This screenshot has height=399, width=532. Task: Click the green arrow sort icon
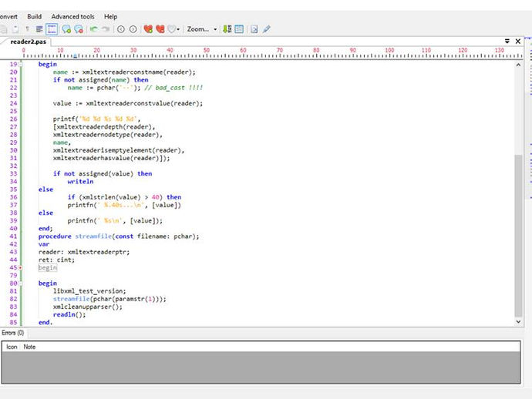(227, 29)
